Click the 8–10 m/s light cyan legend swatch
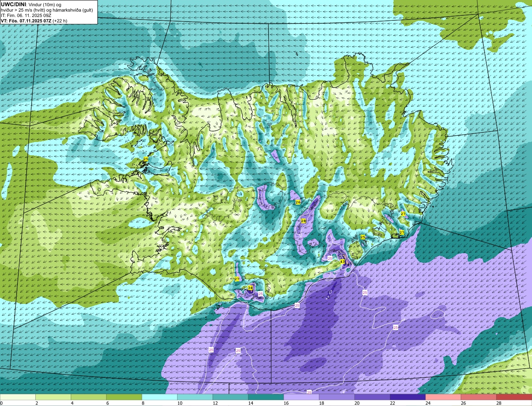The height and width of the screenshot is (406, 532). click(160, 397)
